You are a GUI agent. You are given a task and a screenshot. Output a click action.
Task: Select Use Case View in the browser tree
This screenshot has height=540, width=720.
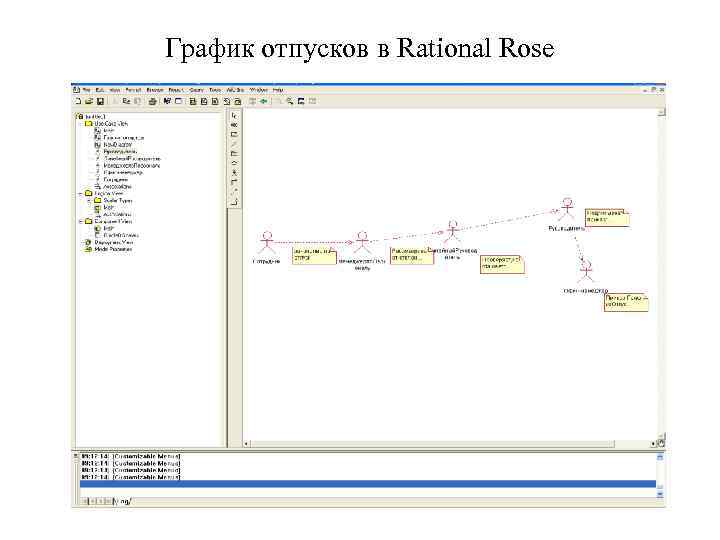(111, 124)
